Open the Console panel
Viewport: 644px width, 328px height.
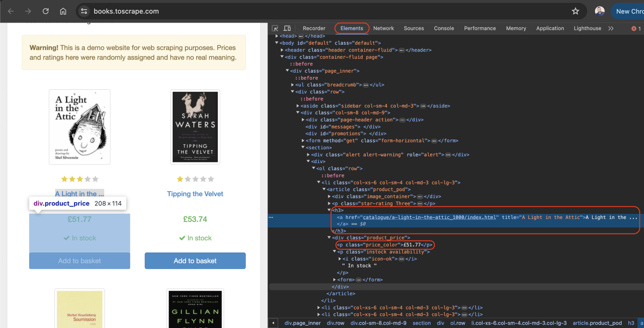[444, 28]
